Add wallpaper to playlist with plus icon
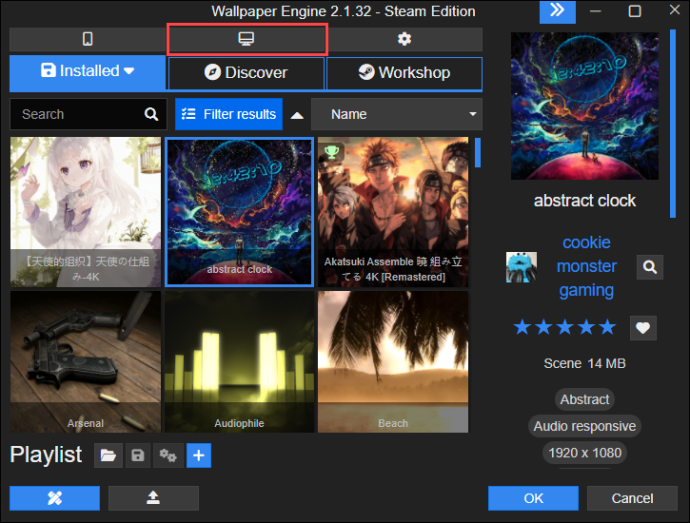 tap(199, 455)
